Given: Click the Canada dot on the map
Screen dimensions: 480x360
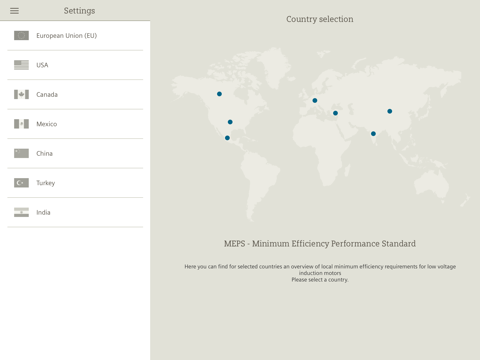Looking at the screenshot, I should [x=219, y=94].
